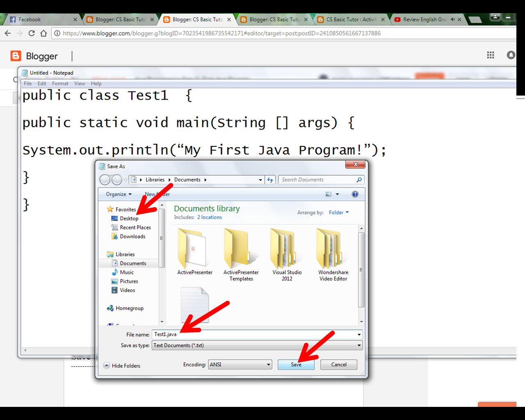
Task: Click the Chrome reload page icon
Action: (x=32, y=33)
